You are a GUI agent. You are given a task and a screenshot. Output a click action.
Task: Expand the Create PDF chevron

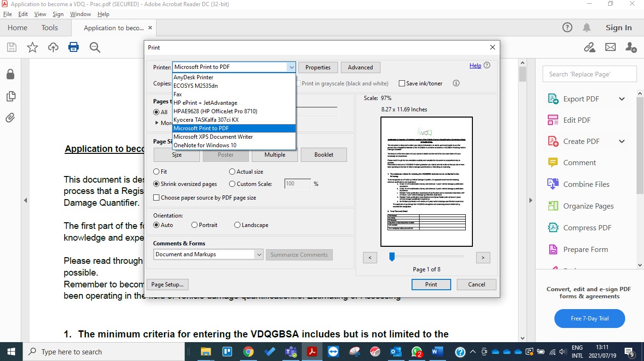[x=622, y=142]
